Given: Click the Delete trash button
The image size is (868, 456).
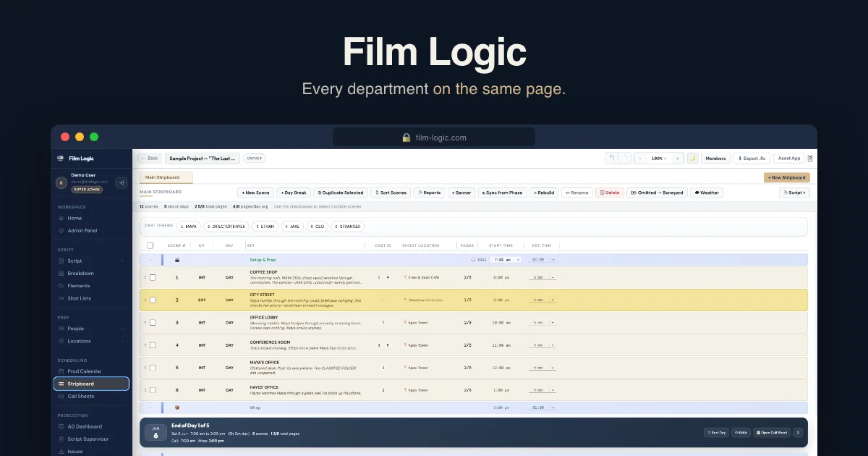Looking at the screenshot, I should point(609,193).
